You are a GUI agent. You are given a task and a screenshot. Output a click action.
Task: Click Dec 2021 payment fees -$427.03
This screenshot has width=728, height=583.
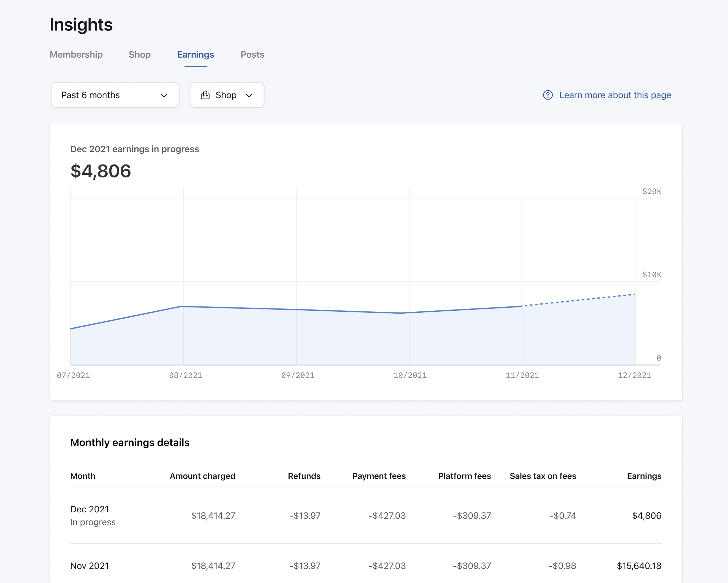click(x=387, y=515)
